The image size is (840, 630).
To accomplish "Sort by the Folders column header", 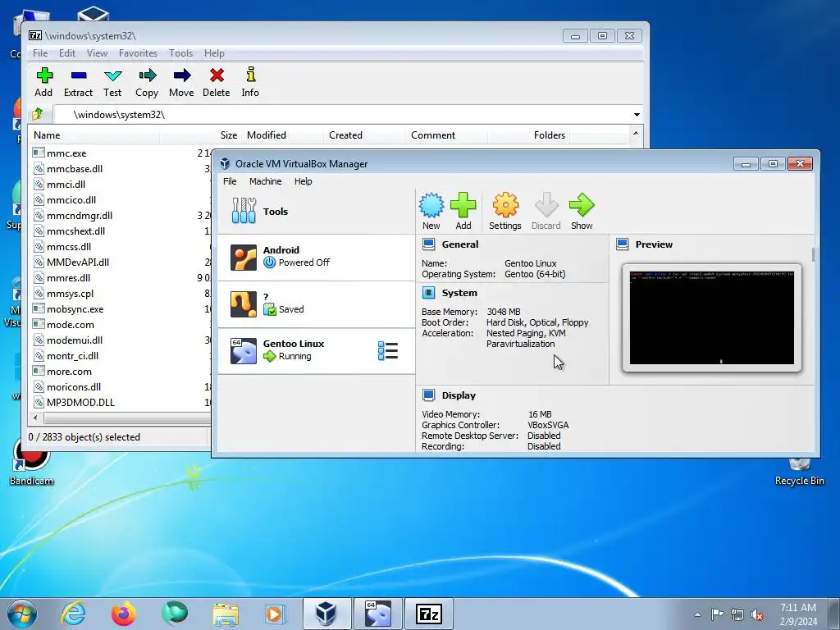I will point(528,135).
